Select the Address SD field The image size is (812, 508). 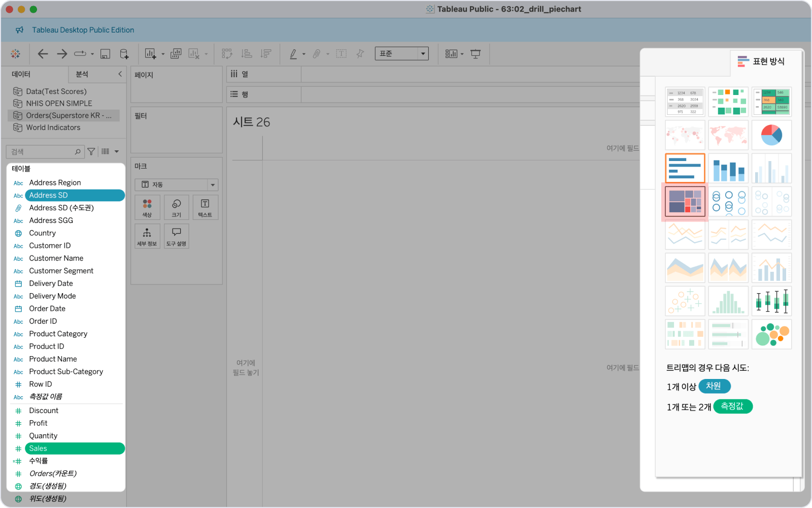[x=75, y=195]
